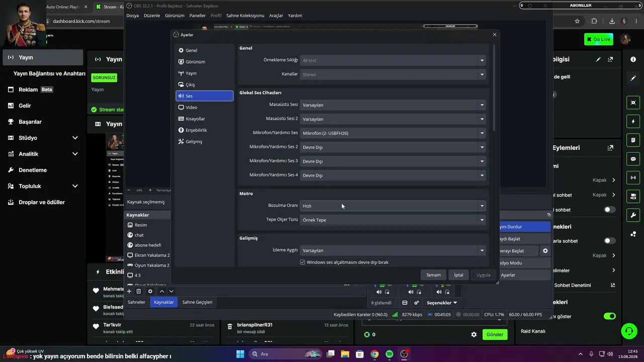Click the İptal button
The image size is (644, 362).
point(459,275)
